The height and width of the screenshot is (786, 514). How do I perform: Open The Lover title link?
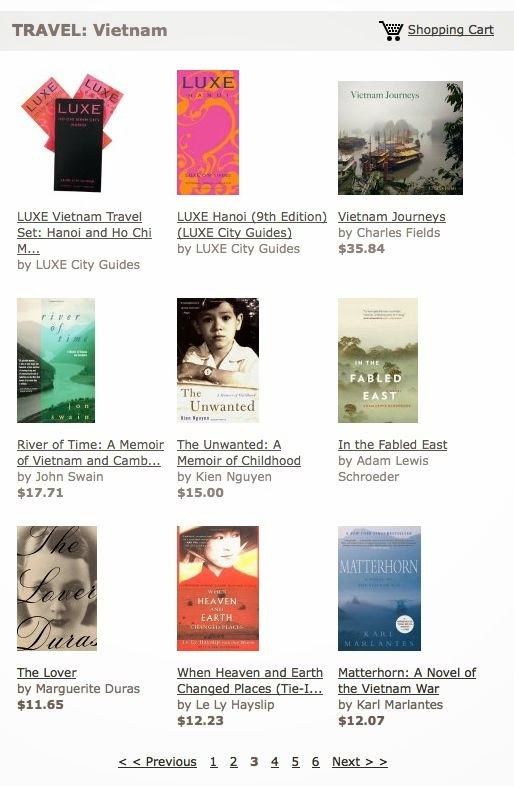47,673
